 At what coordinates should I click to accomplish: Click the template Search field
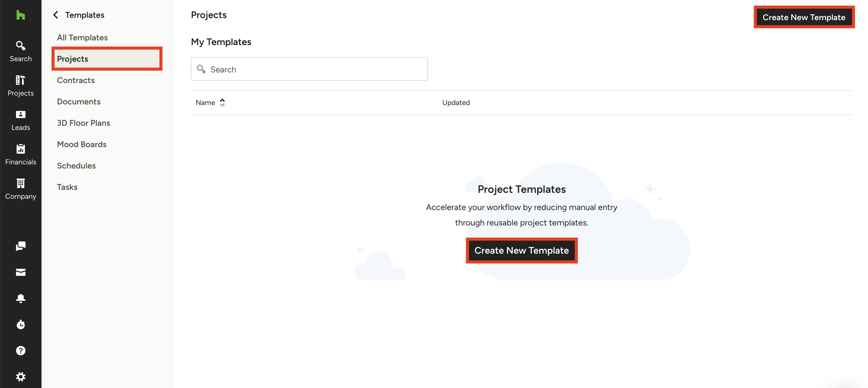tap(309, 69)
